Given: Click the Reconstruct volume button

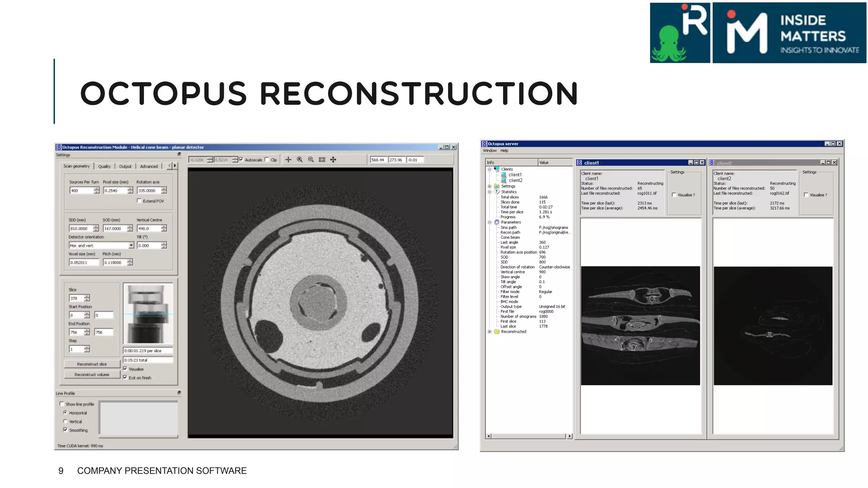Looking at the screenshot, I should pyautogui.click(x=92, y=374).
